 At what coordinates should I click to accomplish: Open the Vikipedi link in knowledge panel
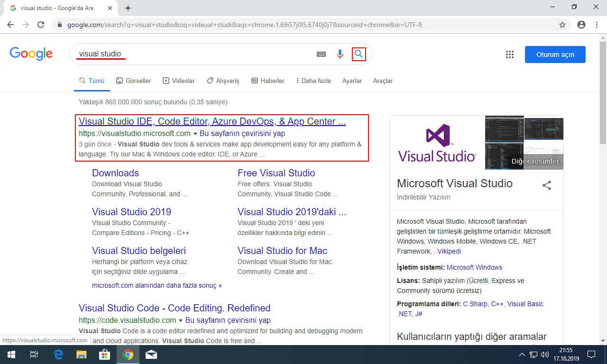coord(449,252)
